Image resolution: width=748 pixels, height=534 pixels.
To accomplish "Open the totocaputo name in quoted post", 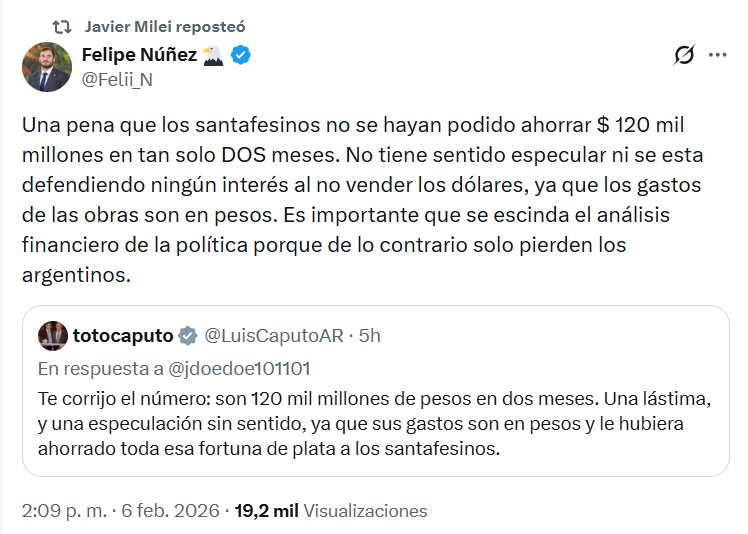I will click(123, 335).
